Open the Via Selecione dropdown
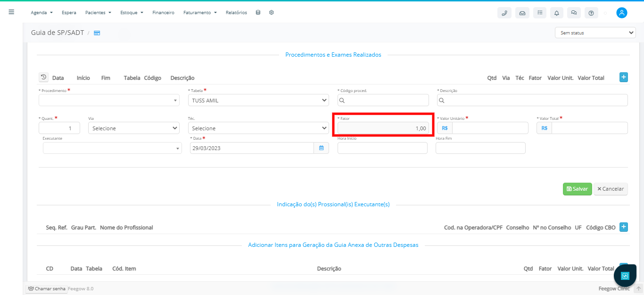Screen dimensions: 644x295 point(134,128)
